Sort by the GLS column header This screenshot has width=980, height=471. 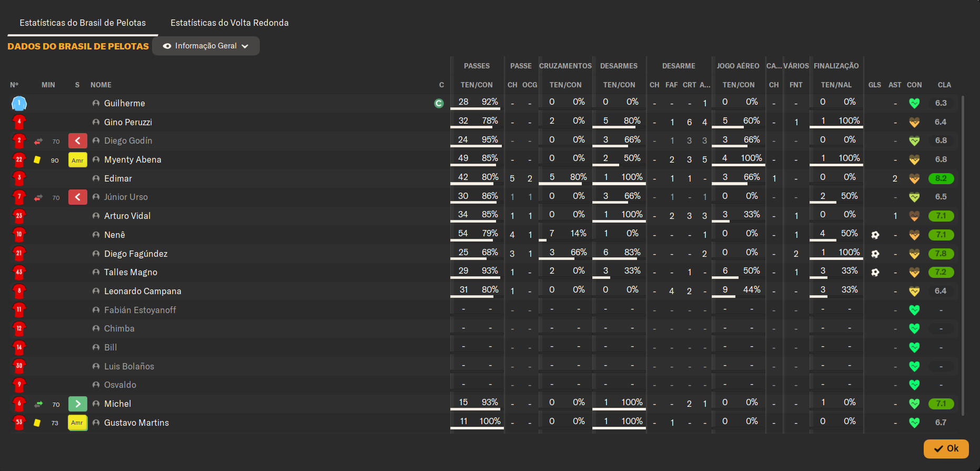(x=875, y=85)
